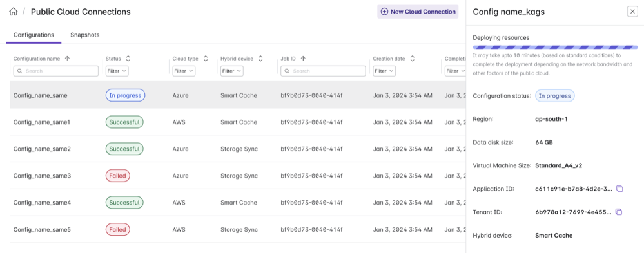This screenshot has height=253, width=644.
Task: Click the Config name_kags panel title
Action: (x=509, y=12)
